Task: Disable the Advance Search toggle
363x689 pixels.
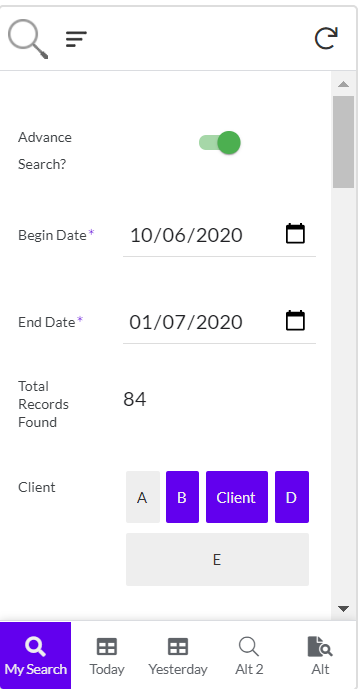Action: tap(220, 143)
